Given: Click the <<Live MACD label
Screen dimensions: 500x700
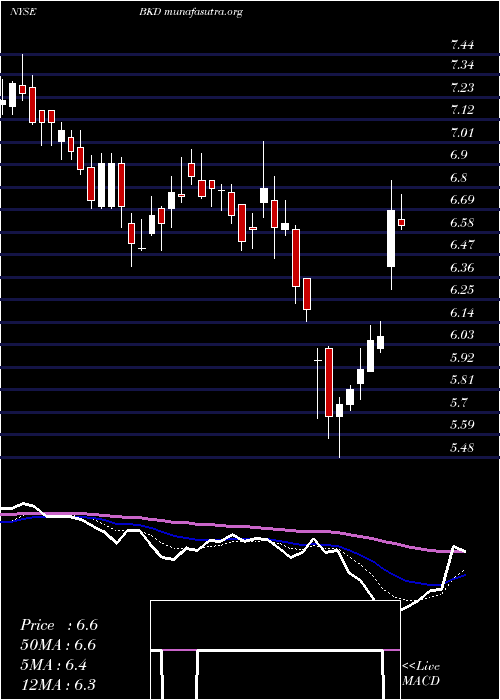Looking at the screenshot, I should click(x=421, y=673).
